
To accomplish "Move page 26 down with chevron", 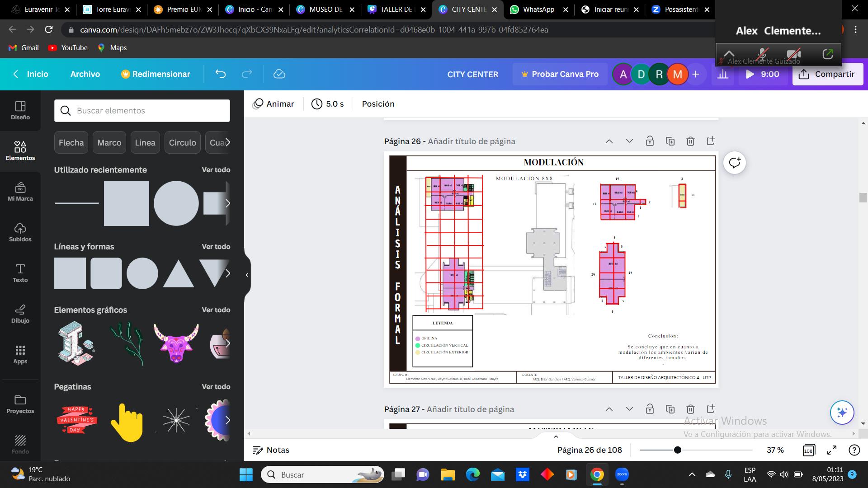I will (x=629, y=141).
